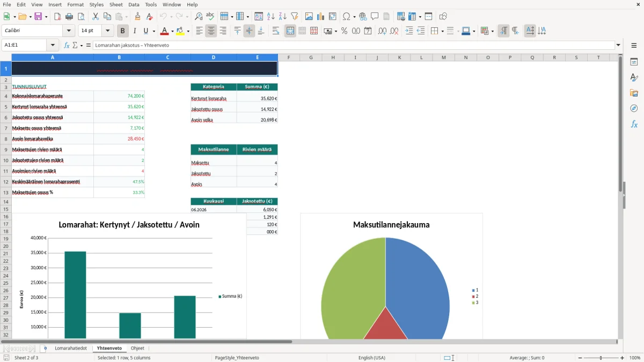The width and height of the screenshot is (644, 362).
Task: Toggle Center Vertically alignment
Action: pos(249,31)
